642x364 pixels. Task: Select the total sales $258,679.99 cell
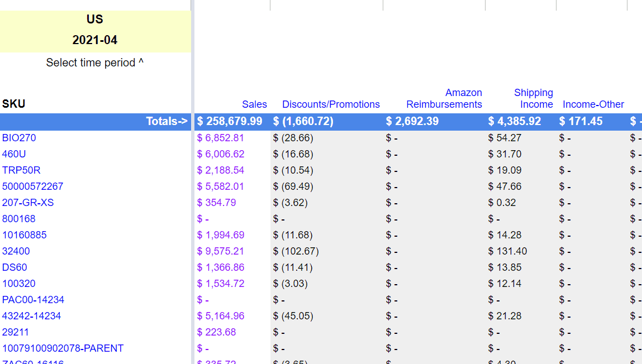230,122
